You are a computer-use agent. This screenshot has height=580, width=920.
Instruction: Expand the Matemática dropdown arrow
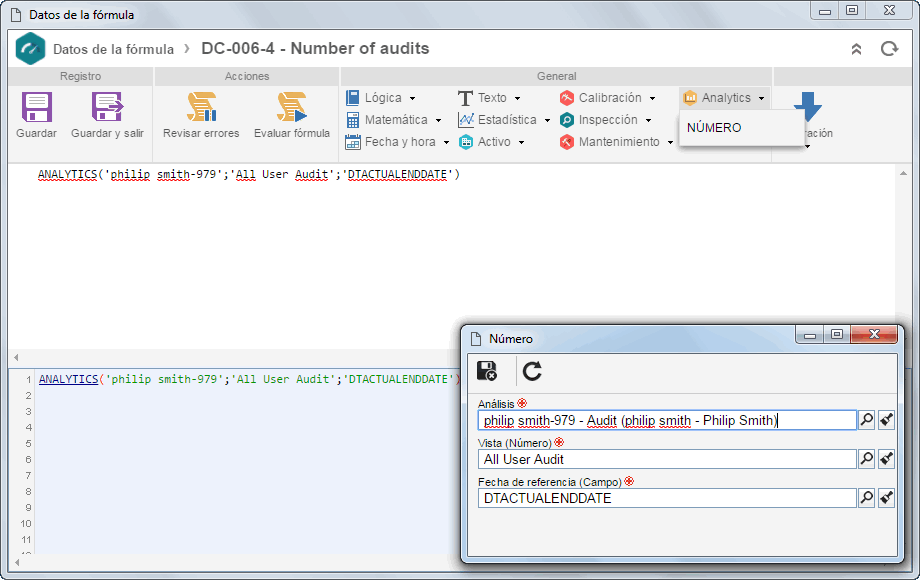(438, 120)
